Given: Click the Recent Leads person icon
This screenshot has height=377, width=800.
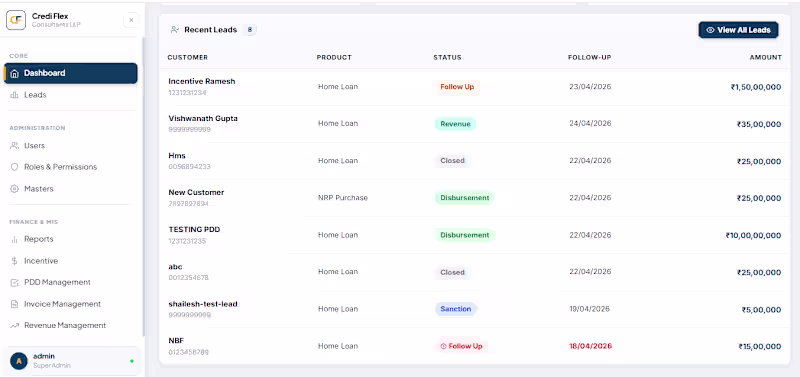Looking at the screenshot, I should tap(175, 30).
